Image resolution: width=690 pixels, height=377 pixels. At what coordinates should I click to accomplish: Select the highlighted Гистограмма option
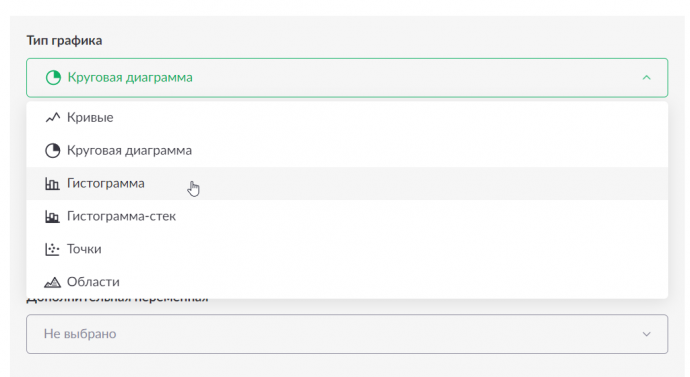(x=347, y=183)
